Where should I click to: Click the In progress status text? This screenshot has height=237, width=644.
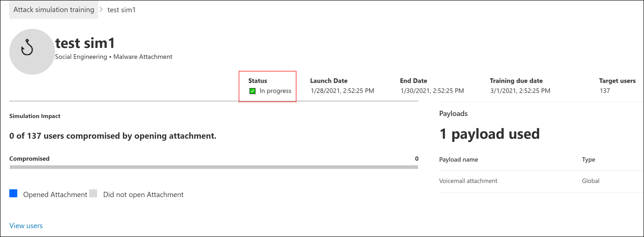[x=275, y=91]
